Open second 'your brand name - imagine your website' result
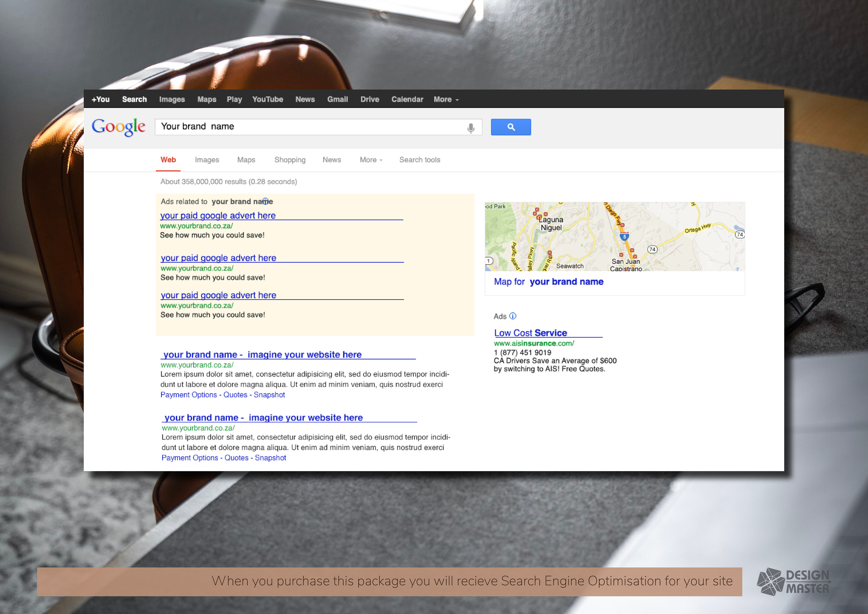This screenshot has height=614, width=868. 264,418
